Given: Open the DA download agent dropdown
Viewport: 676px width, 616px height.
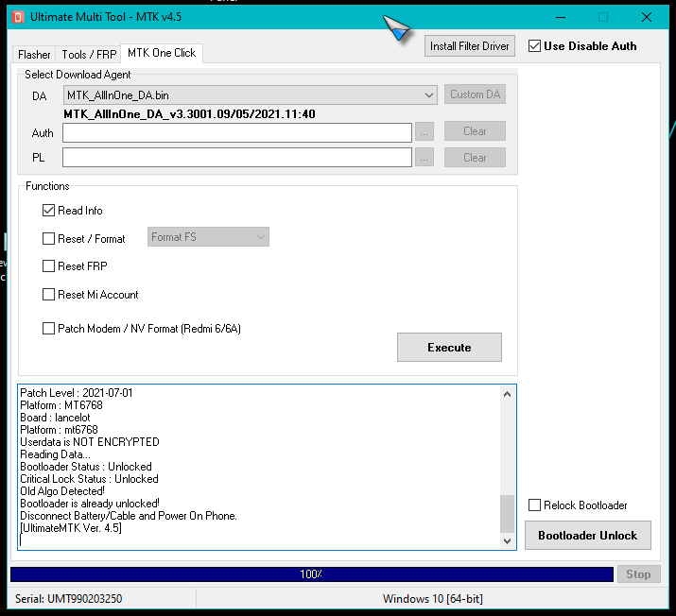Looking at the screenshot, I should (251, 94).
